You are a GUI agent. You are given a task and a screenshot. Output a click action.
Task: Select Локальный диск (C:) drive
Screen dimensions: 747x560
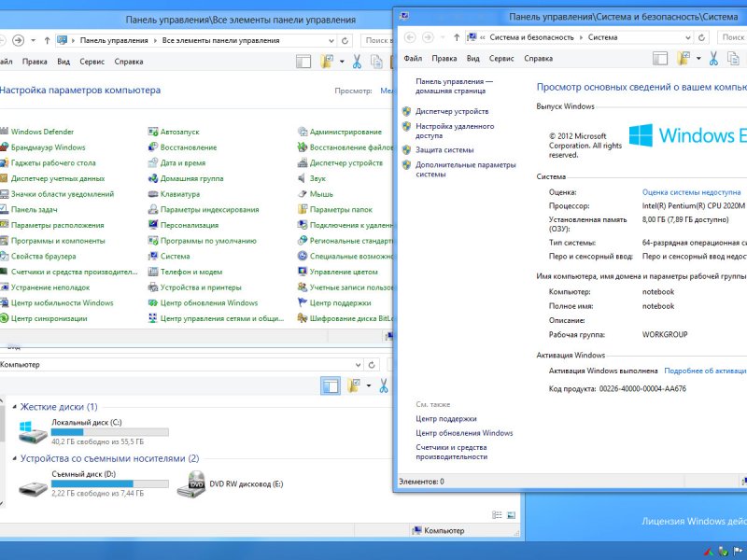point(93,431)
